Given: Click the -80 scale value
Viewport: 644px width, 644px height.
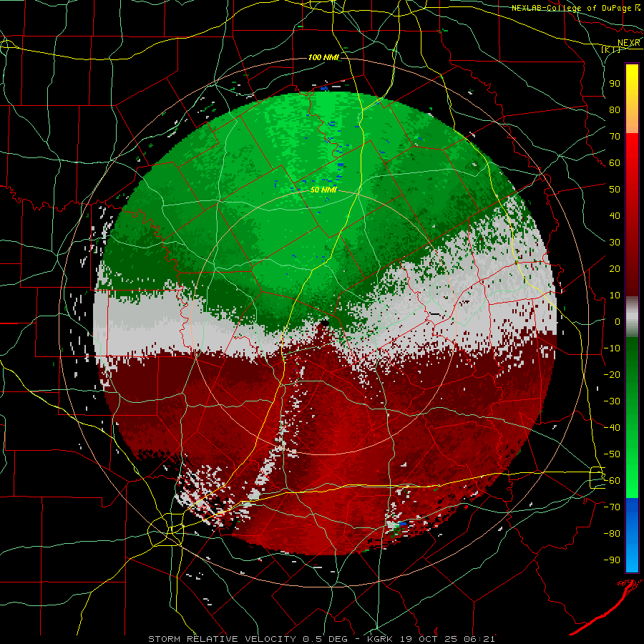Looking at the screenshot, I should point(612,534).
